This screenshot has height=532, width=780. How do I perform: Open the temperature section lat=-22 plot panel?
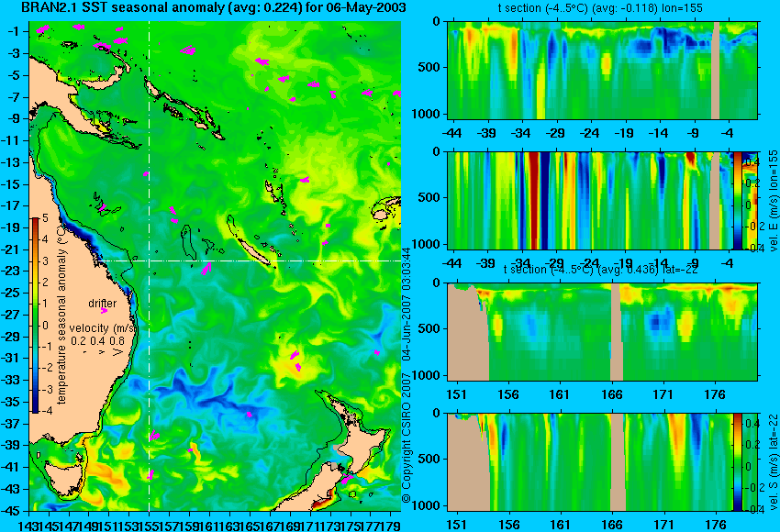602,332
